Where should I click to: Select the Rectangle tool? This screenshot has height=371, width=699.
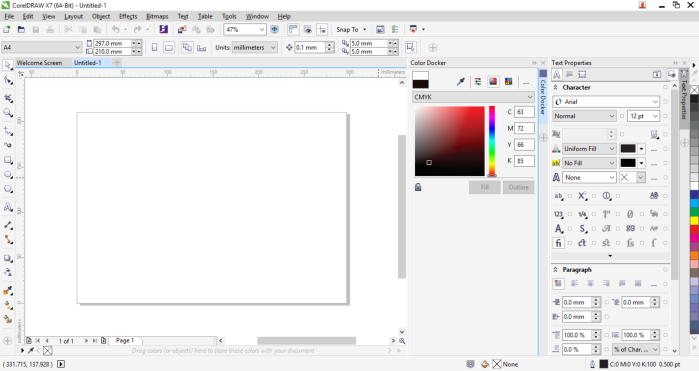click(x=8, y=160)
